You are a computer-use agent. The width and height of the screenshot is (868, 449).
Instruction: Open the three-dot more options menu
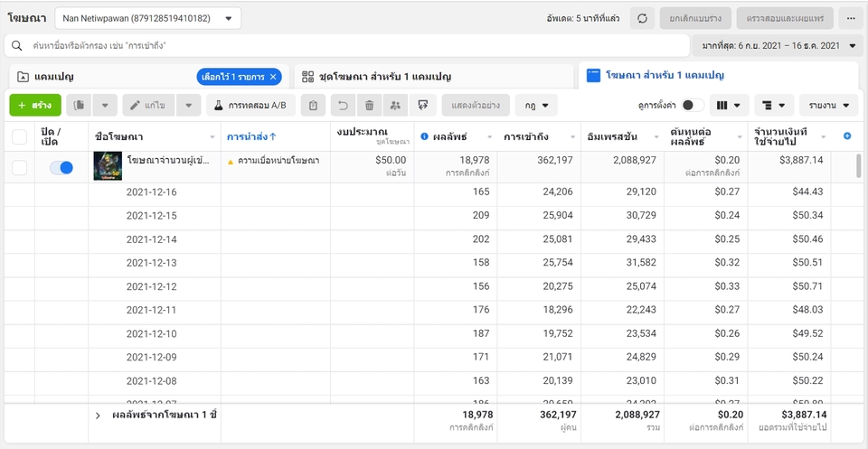(x=851, y=18)
